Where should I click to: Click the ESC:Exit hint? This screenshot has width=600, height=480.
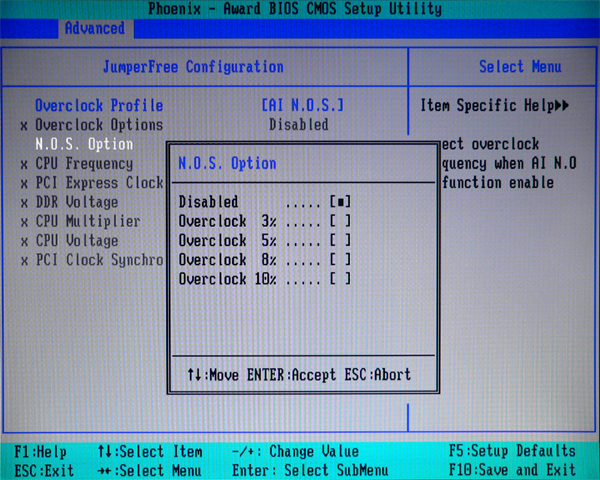44,470
